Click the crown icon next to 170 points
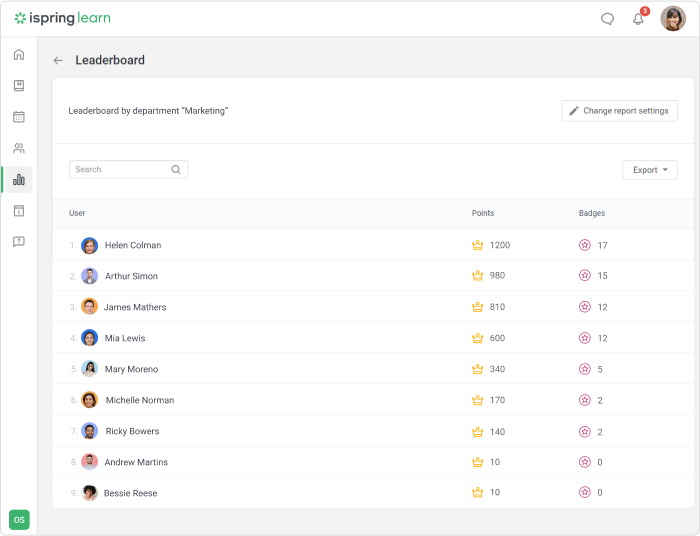The height and width of the screenshot is (536, 700). 477,400
